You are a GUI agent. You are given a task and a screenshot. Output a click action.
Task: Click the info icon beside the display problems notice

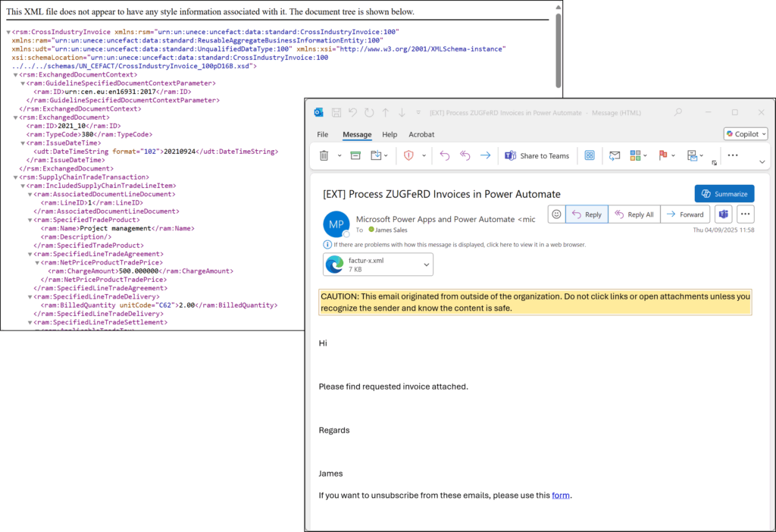[327, 245]
